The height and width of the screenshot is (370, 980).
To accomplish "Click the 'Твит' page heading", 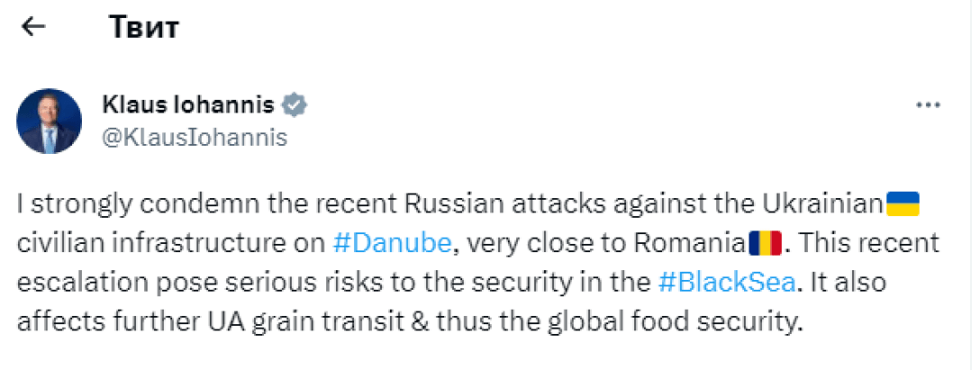I will point(143,27).
